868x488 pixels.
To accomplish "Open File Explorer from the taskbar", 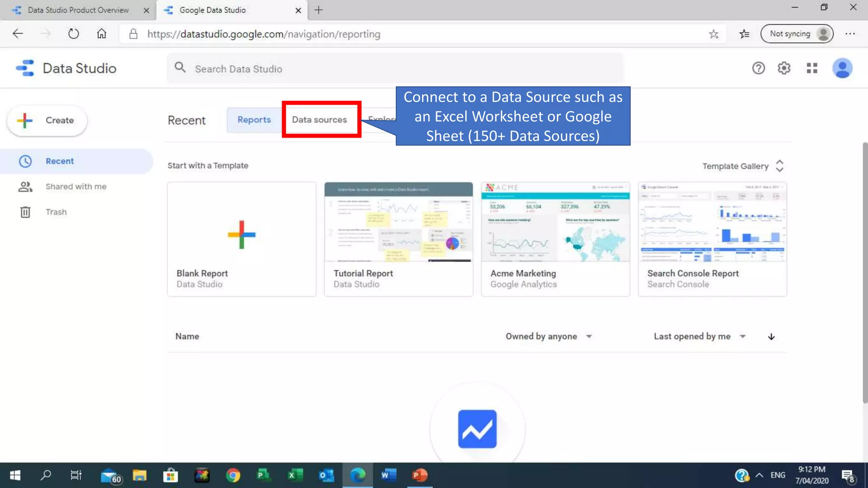I will tap(139, 475).
